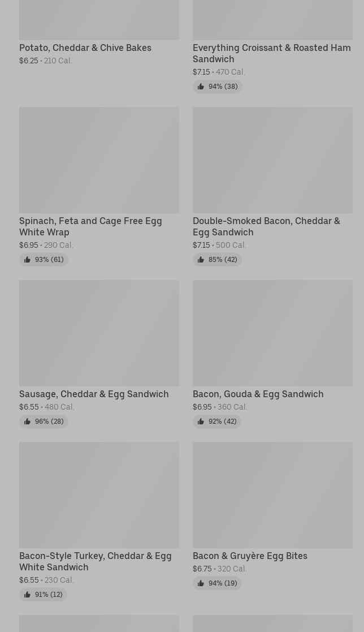Click Bacon & Gruyère Egg Bites image
Screen dimensions: 364x632
(x=272, y=495)
